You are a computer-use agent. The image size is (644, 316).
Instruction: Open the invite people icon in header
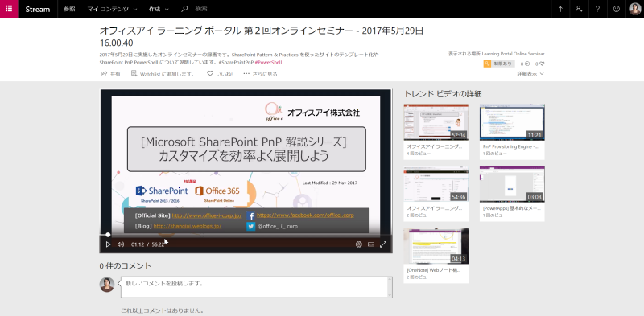coord(579,9)
